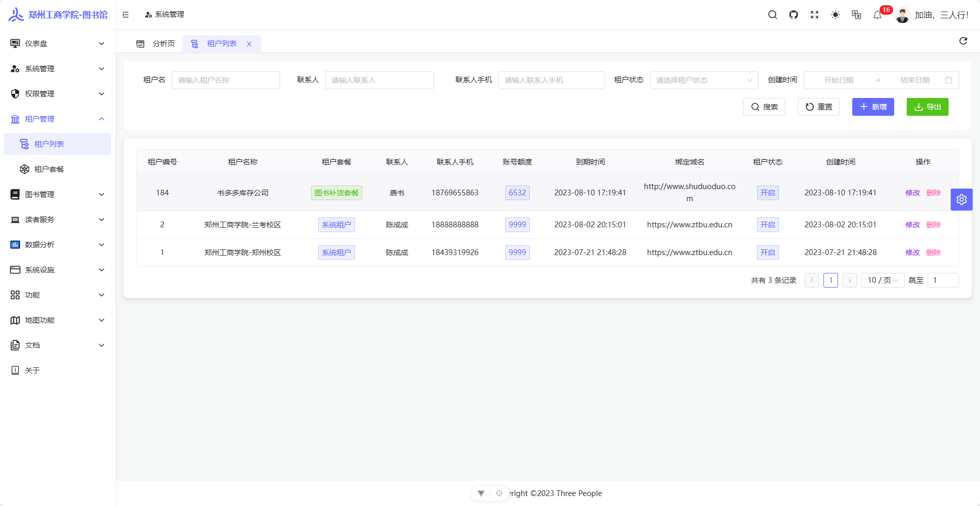Screen dimensions: 980x506
Task: Focus the 租户名 input field
Action: [226, 80]
